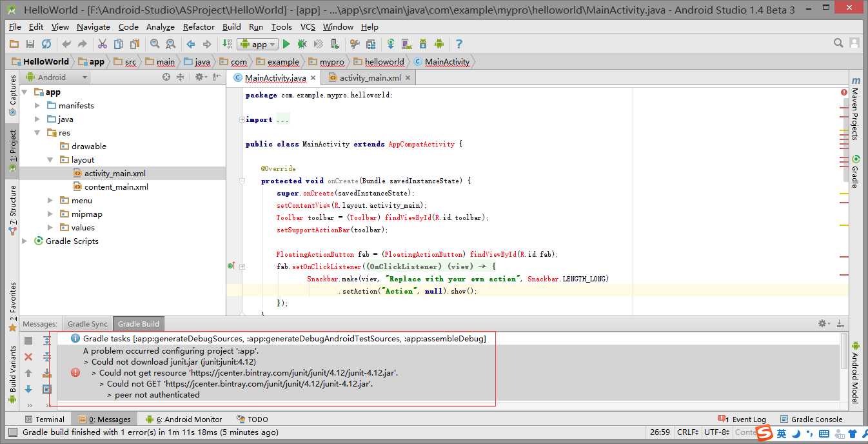Click Collapse All icon in Messages panel

coord(47,357)
